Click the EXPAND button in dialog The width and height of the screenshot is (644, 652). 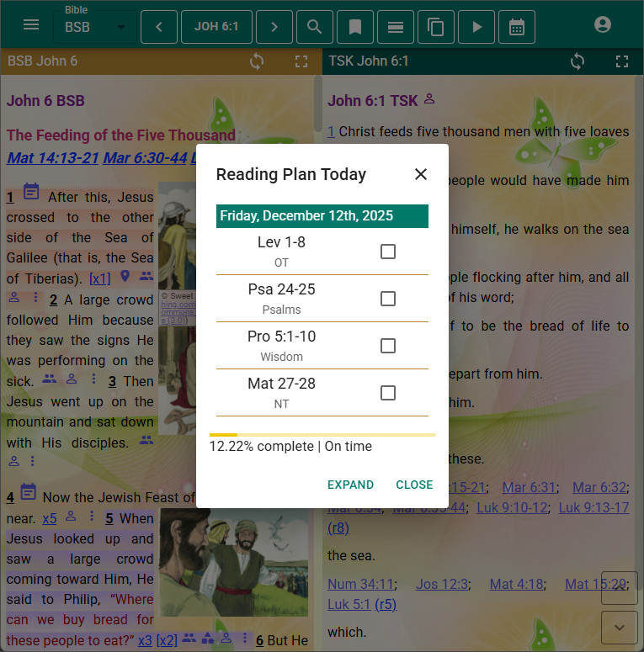coord(350,485)
